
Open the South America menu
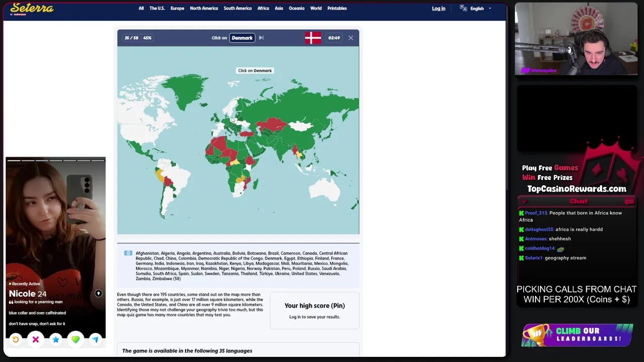237,9
